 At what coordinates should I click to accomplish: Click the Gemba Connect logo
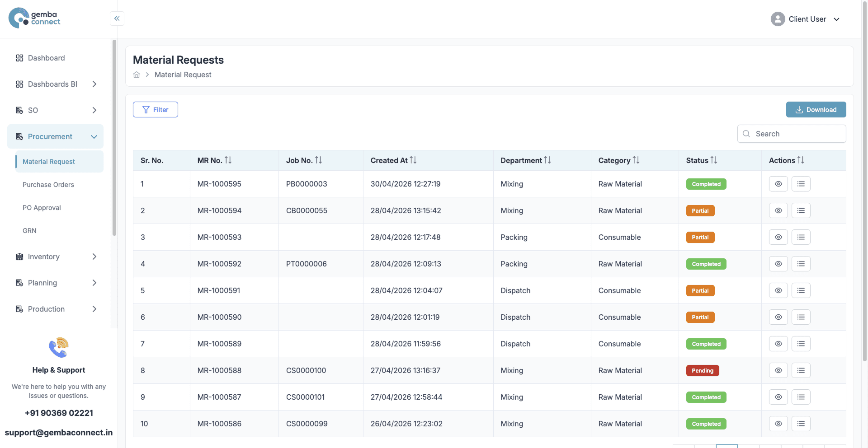pyautogui.click(x=34, y=18)
